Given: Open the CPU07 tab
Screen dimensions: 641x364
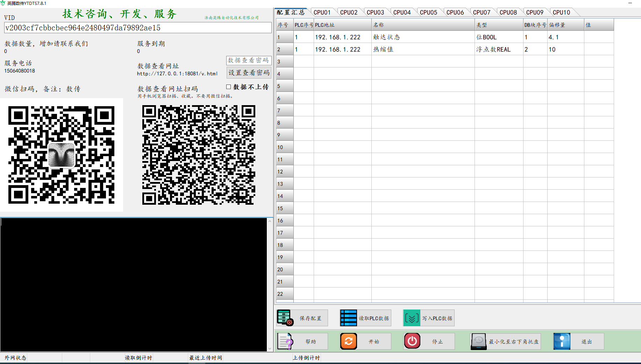Looking at the screenshot, I should click(482, 12).
